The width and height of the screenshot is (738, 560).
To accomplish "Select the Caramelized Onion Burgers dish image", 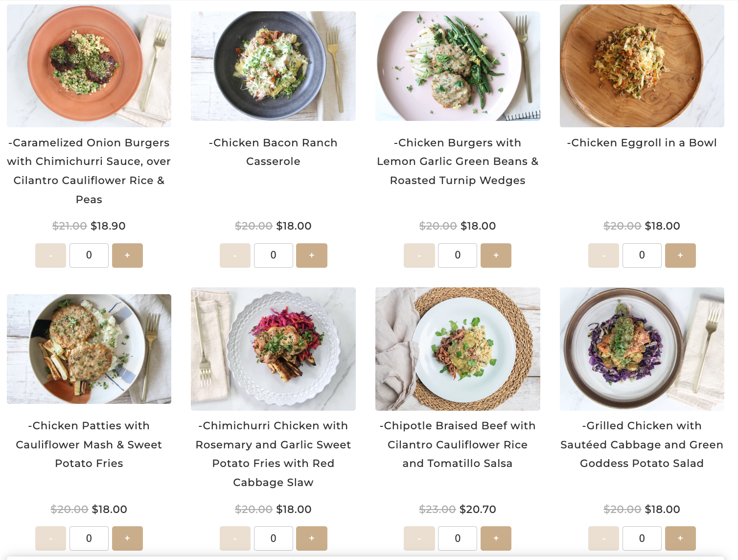I will click(x=89, y=66).
